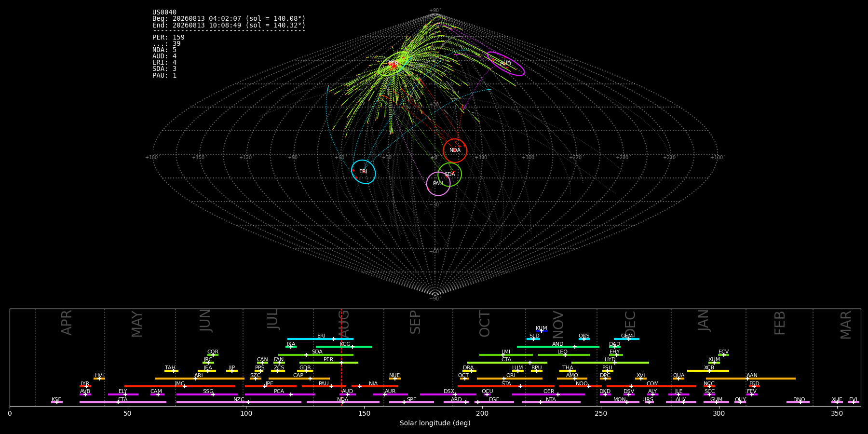Select the LEO shower timeline bar
868x434 pixels.
564,355
